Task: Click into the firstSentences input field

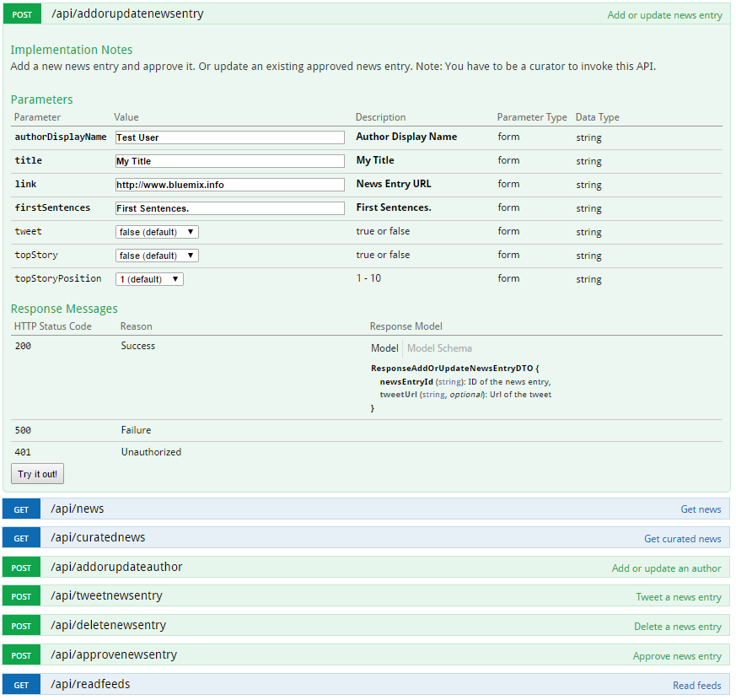Action: pos(230,208)
